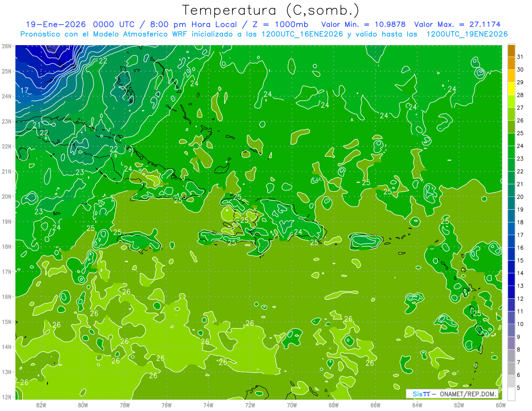Click the '80W' longitude axis label
Image resolution: width=532 pixels, height=411 pixels.
82,405
